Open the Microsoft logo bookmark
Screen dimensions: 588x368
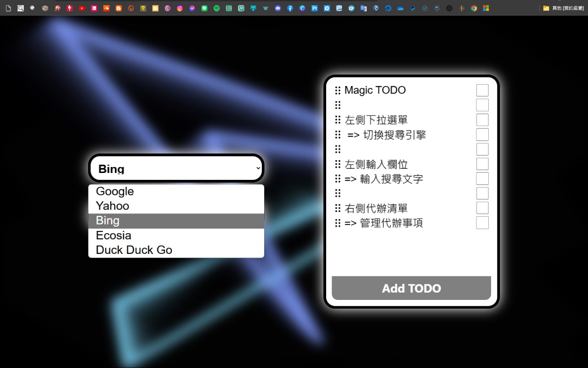[x=486, y=8]
